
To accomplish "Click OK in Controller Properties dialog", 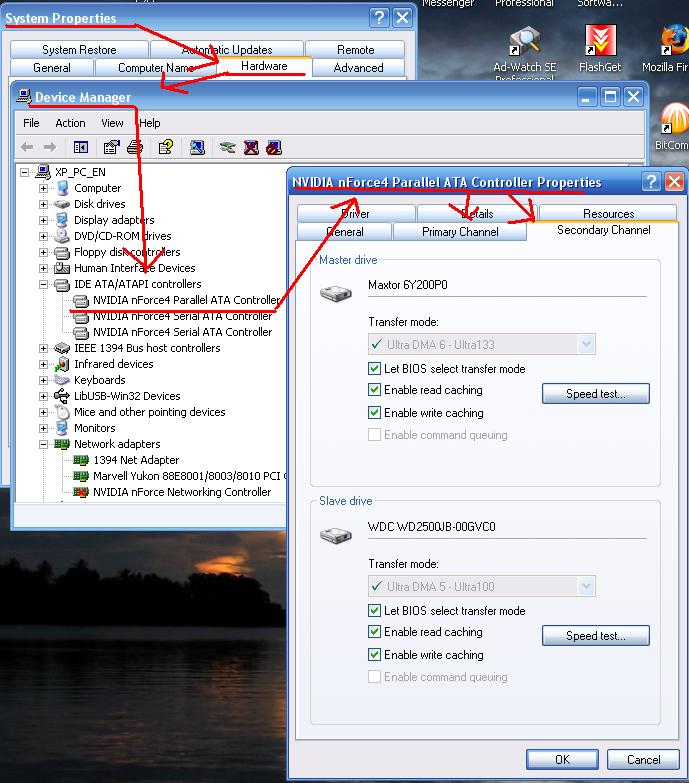I will (562, 760).
